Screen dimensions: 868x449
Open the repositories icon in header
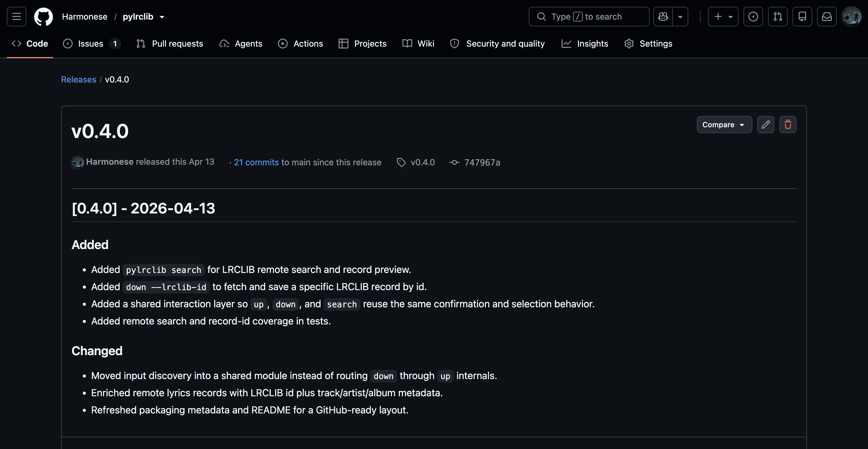tap(802, 17)
